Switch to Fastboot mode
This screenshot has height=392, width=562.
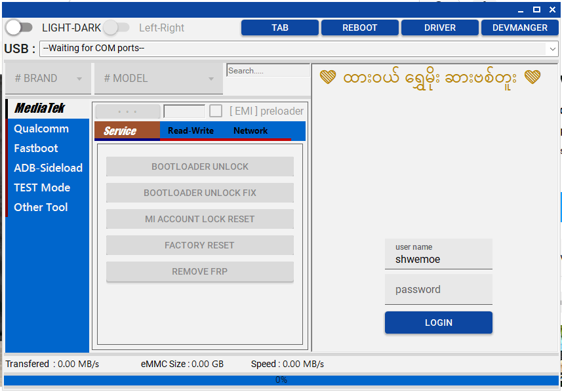click(x=34, y=148)
